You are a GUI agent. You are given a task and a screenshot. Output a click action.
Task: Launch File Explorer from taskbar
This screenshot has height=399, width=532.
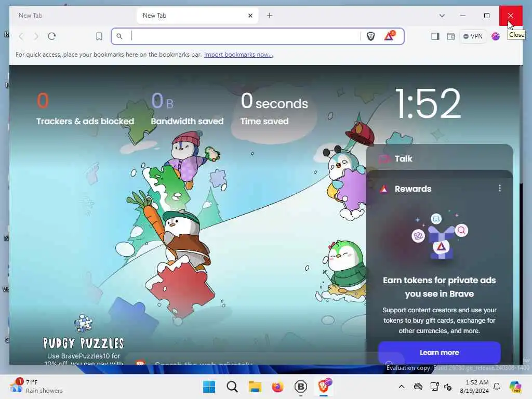[255, 387]
